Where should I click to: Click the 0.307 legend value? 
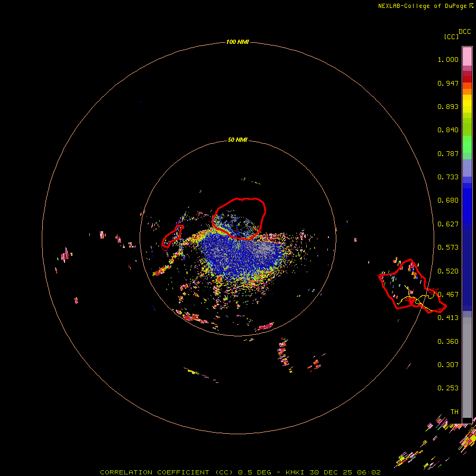coord(448,364)
